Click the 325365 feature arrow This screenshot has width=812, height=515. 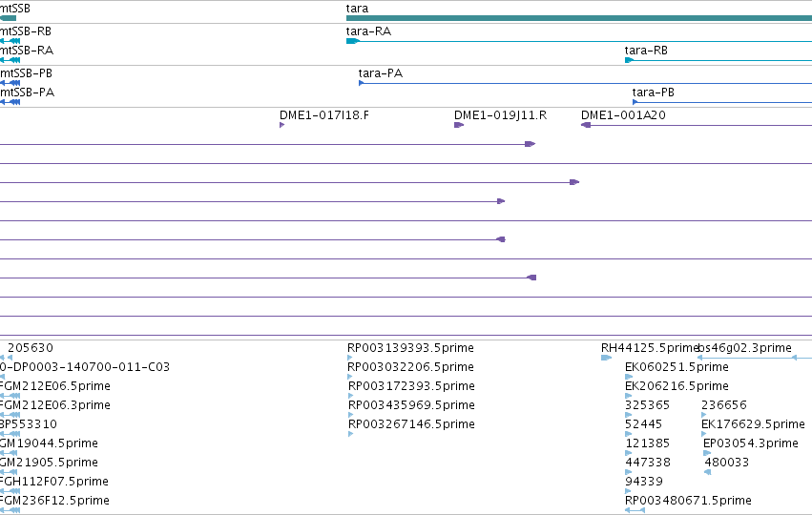[x=629, y=415]
